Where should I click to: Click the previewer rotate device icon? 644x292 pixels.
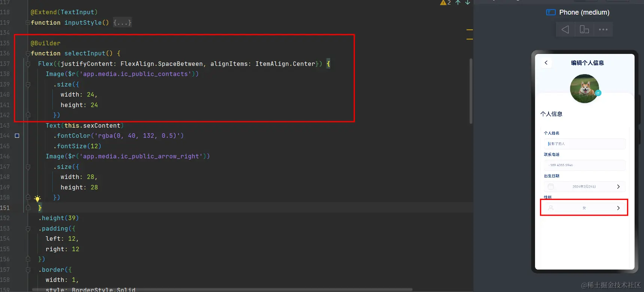(584, 30)
